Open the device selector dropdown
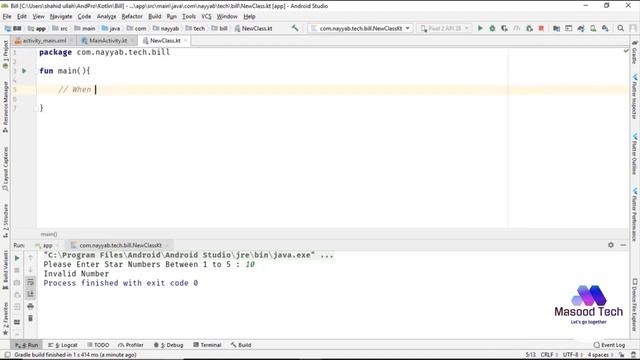640x360 pixels. pos(444,28)
